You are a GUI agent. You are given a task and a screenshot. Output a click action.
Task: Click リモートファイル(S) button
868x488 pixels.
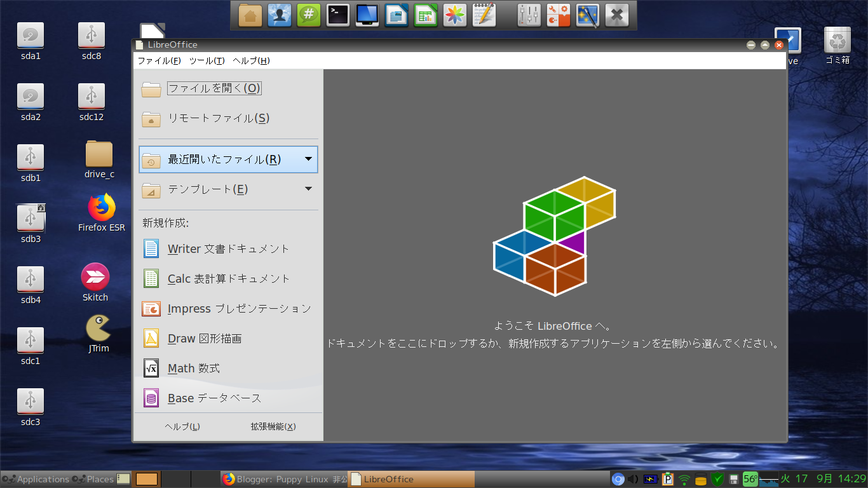[228, 118]
